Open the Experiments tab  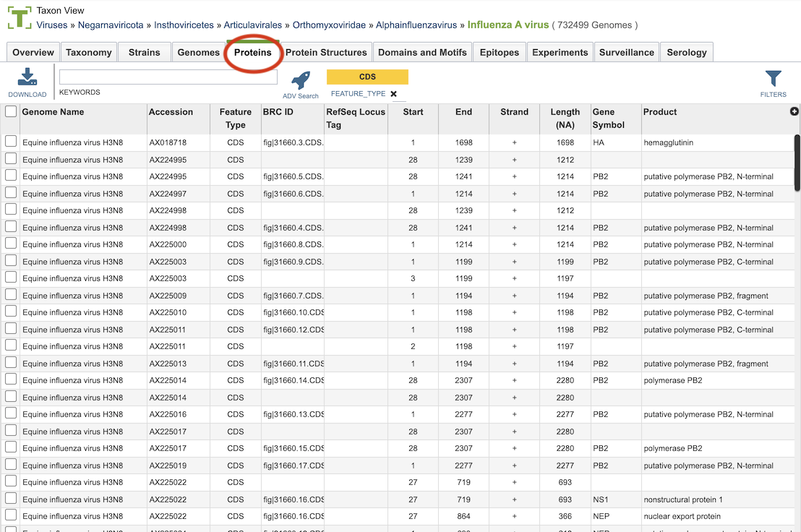(x=560, y=52)
